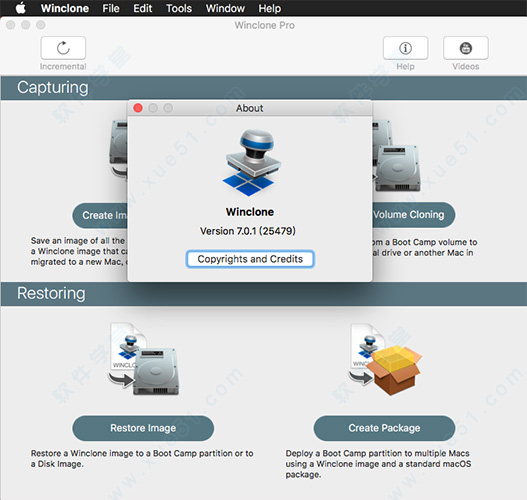This screenshot has width=527, height=500.
Task: Open the File menu
Action: pos(111,8)
